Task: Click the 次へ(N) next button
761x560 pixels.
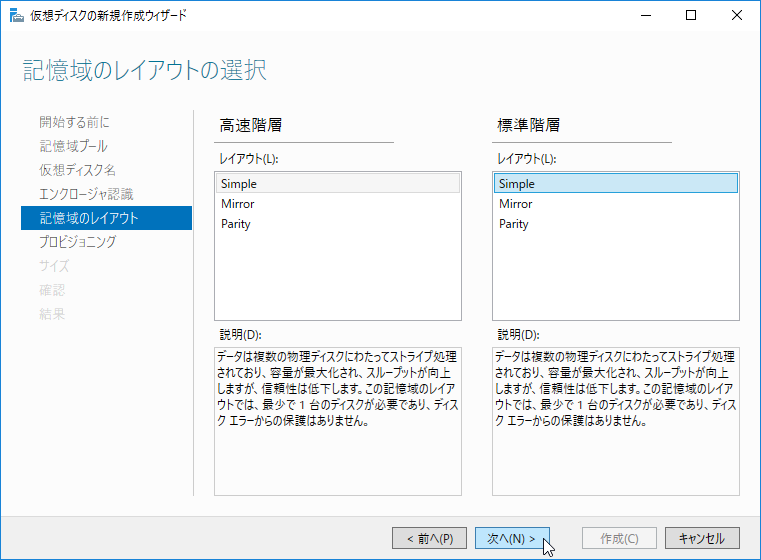Action: click(512, 538)
